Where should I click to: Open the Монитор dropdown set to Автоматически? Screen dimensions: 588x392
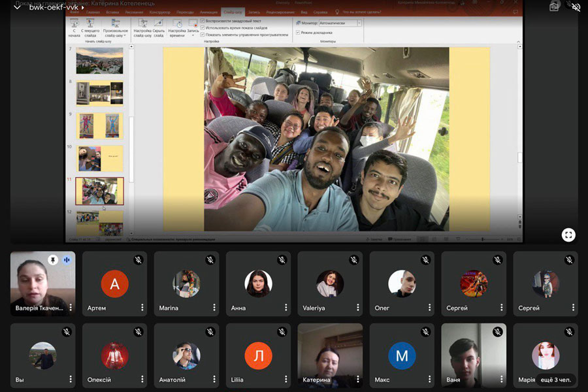(x=359, y=23)
